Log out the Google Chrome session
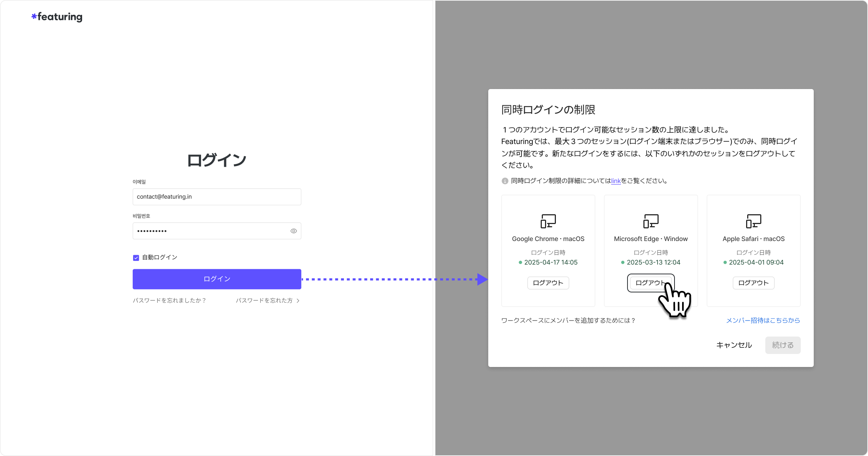Viewport: 868px width, 456px height. pos(548,283)
